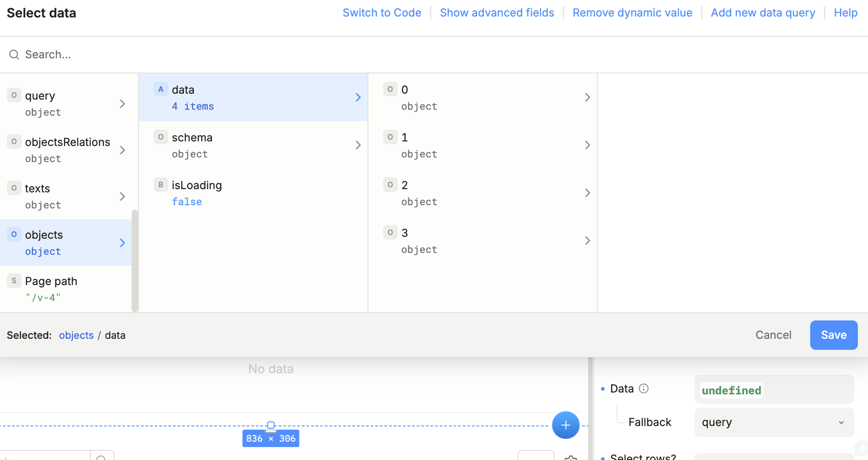
Task: Click the object type icon beside query
Action: 14,95
